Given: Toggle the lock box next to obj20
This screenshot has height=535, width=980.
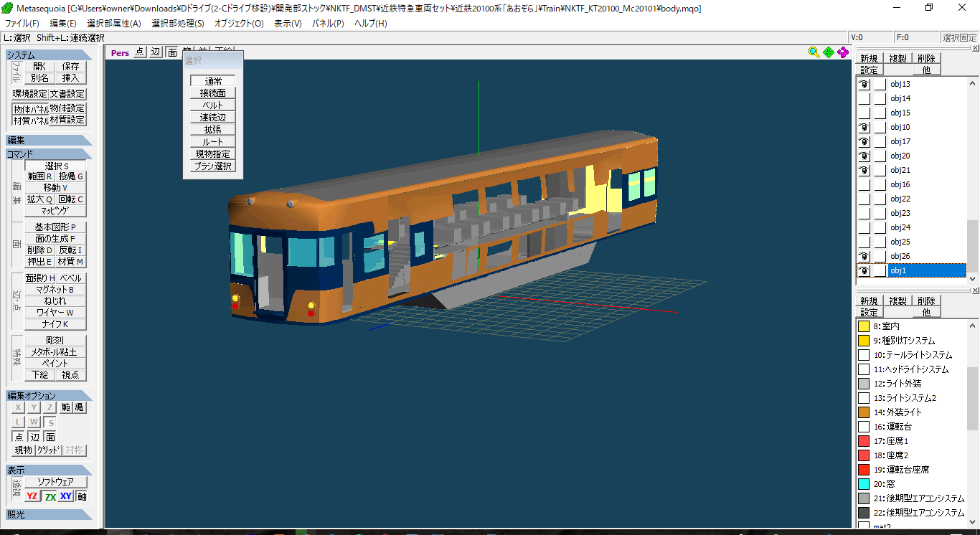Looking at the screenshot, I should 880,156.
